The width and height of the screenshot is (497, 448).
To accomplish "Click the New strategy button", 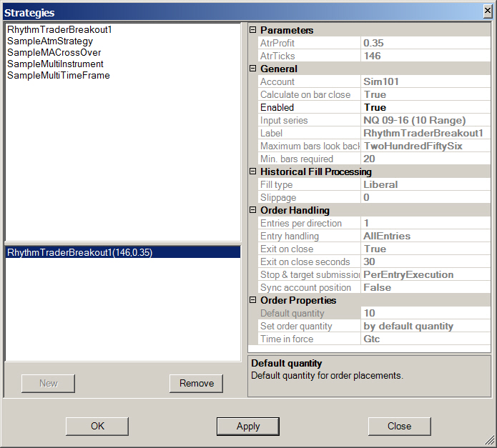I will pos(48,384).
